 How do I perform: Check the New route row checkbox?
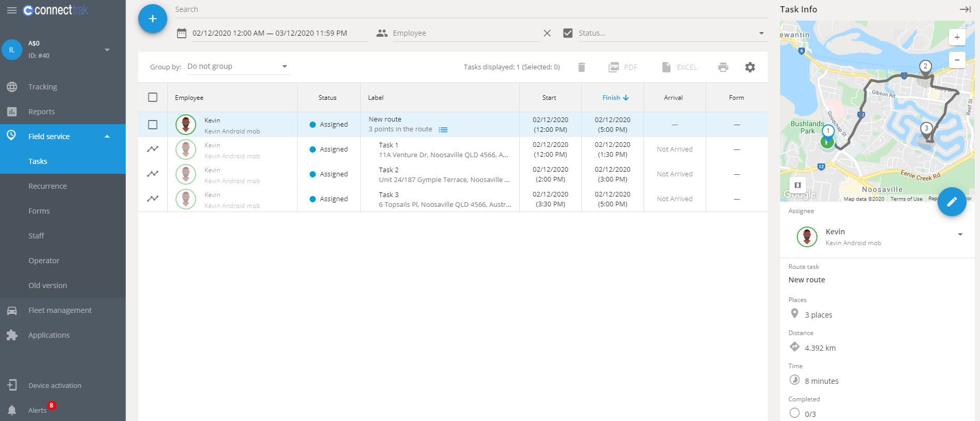coord(153,125)
